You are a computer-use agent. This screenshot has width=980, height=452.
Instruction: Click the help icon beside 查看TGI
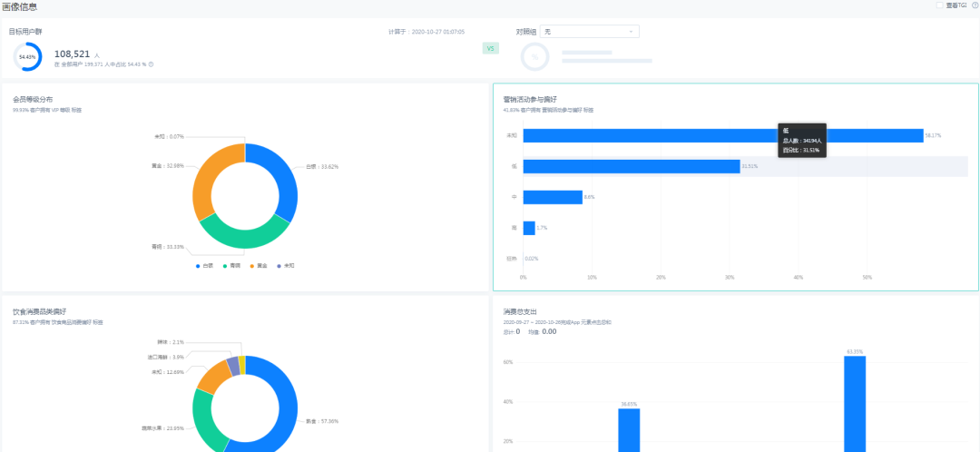tap(975, 5)
